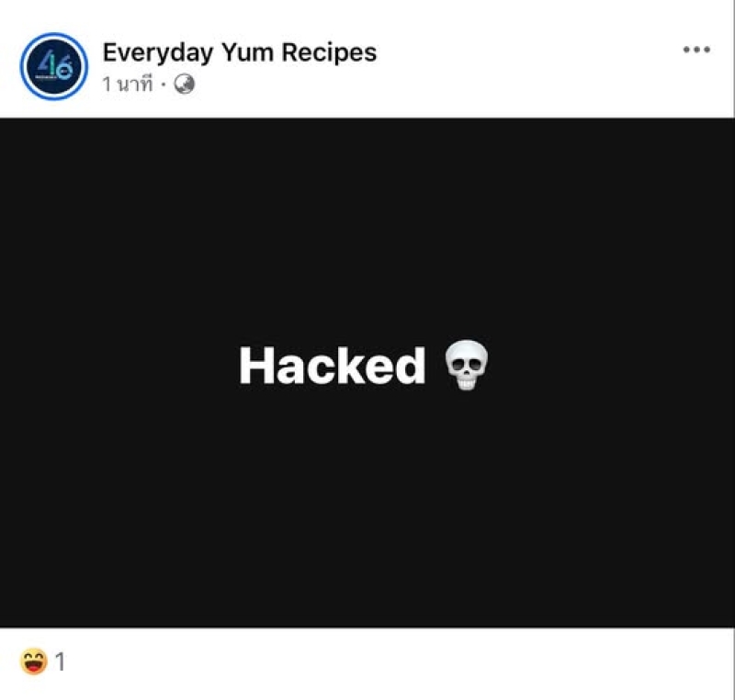
Task: Click the Haha reaction emoji
Action: pos(34,661)
